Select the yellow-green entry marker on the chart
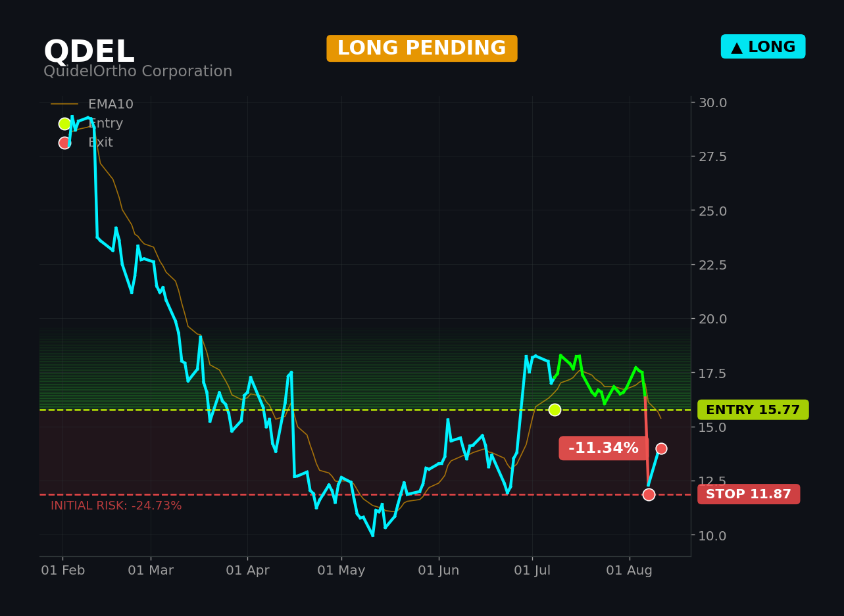 [555, 410]
